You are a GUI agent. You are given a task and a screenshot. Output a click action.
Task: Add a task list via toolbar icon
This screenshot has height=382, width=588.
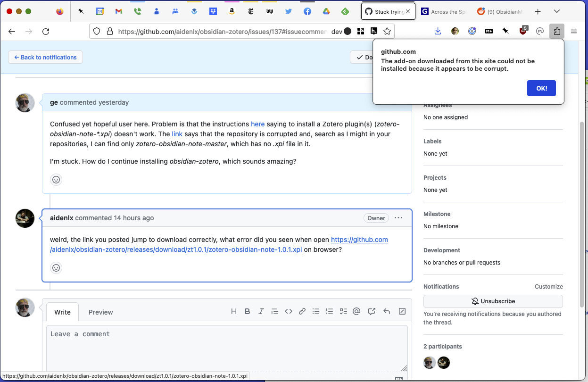pyautogui.click(x=343, y=311)
